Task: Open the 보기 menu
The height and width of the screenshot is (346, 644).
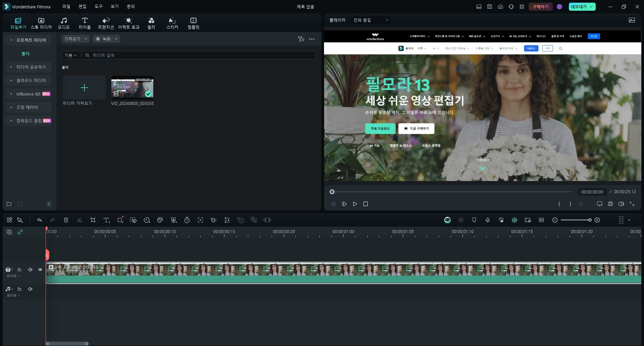Action: point(115,6)
